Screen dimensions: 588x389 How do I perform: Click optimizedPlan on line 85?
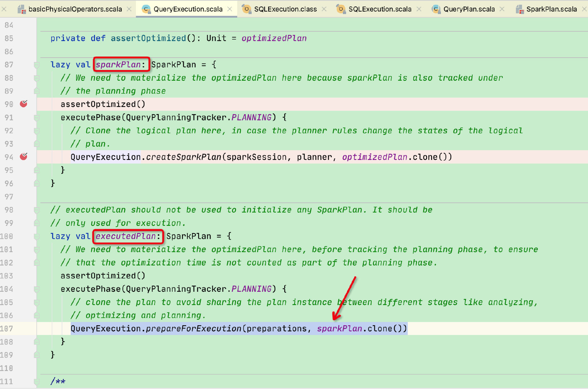(274, 38)
